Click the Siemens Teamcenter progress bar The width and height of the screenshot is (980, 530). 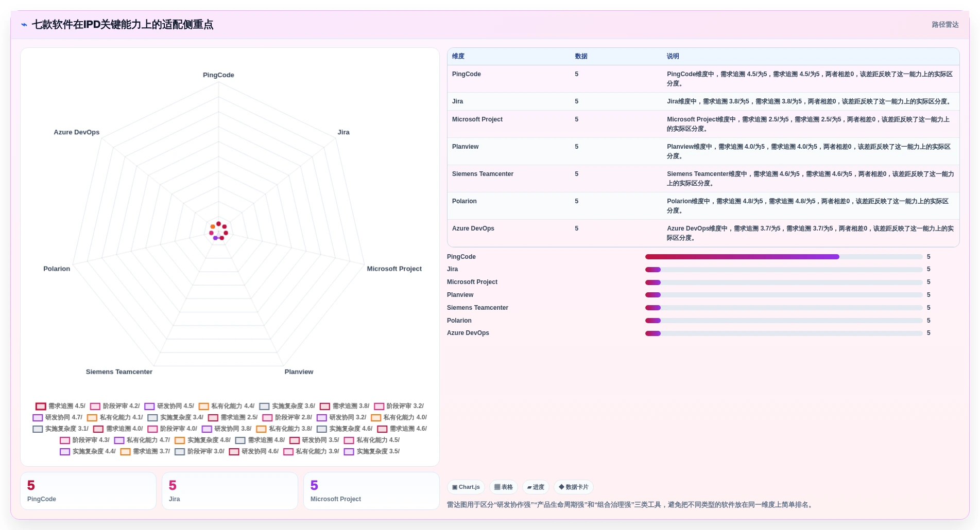coord(784,308)
